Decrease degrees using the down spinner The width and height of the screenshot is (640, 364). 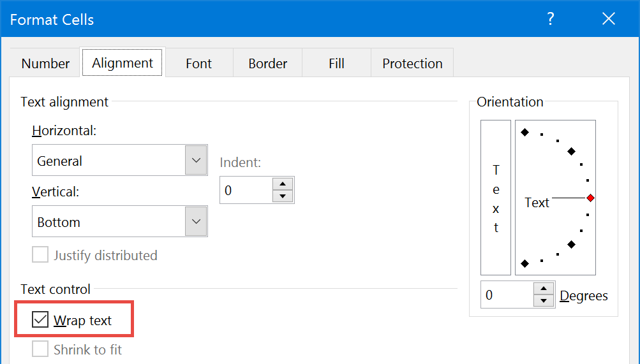point(543,301)
